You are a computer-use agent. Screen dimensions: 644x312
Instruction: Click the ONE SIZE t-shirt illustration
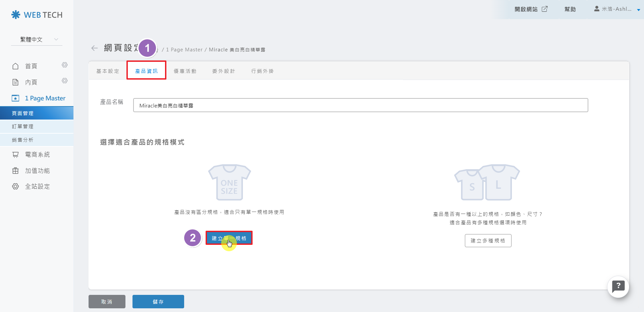pyautogui.click(x=229, y=182)
